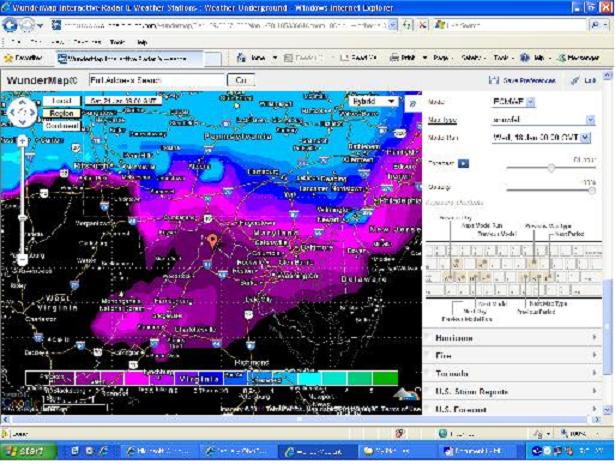Image resolution: width=615 pixels, height=464 pixels.
Task: Click the Forecast time slider handle
Action: point(551,168)
